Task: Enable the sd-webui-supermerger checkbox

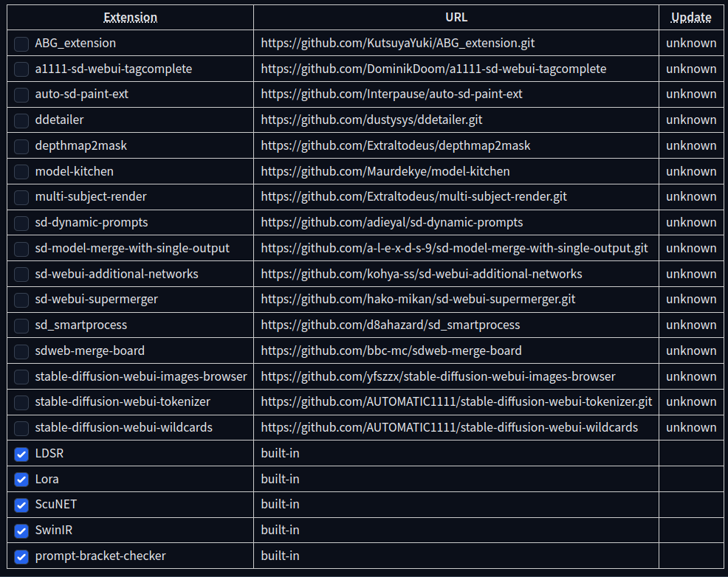Action: click(x=21, y=300)
